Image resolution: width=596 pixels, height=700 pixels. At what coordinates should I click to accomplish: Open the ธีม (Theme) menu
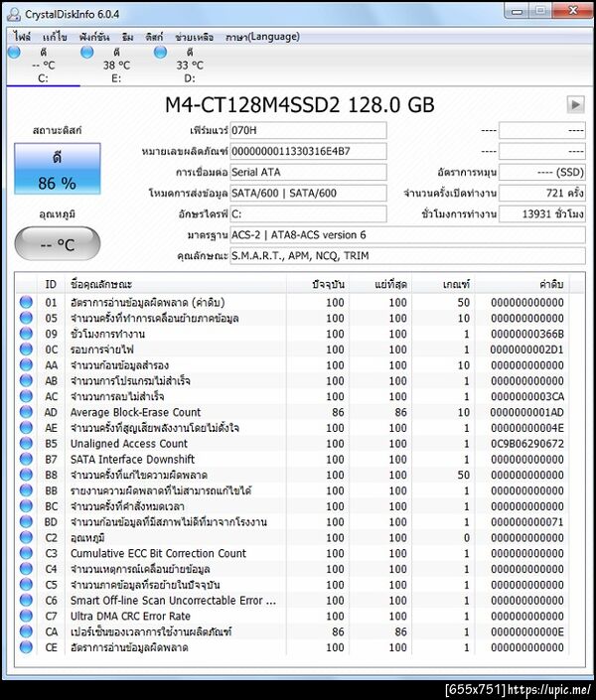click(128, 37)
